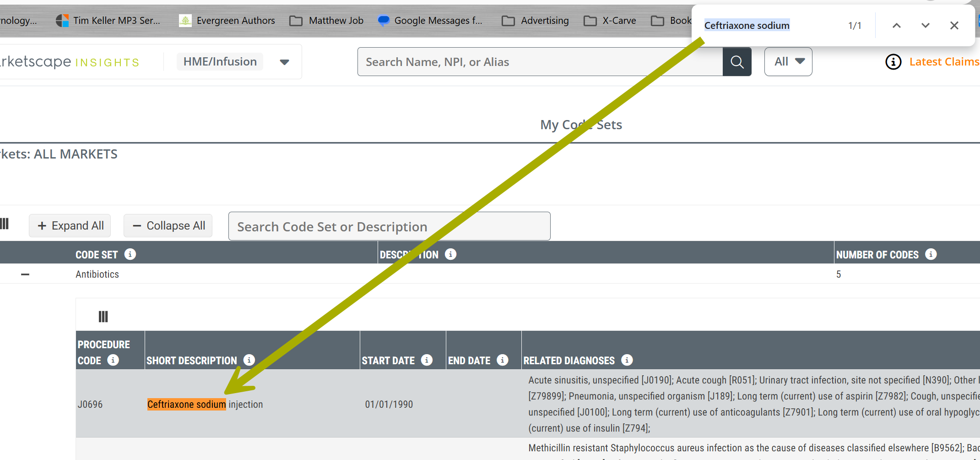Click the info icon beside Short Description
This screenshot has width=980, height=460.
coord(249,360)
